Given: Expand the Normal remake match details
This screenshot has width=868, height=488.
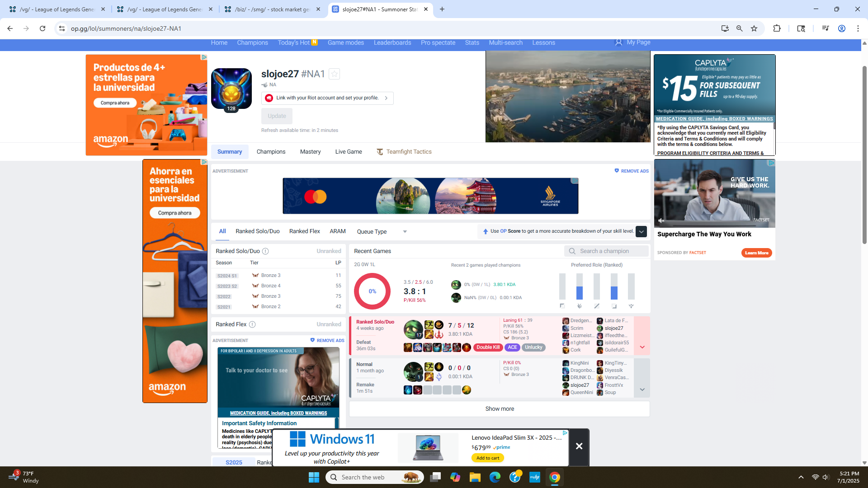Looking at the screenshot, I should 642,378.
